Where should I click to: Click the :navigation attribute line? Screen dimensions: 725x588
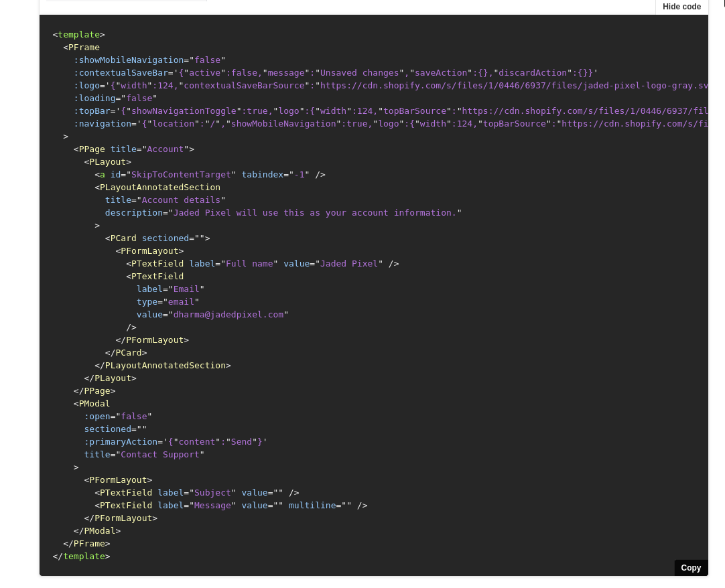pos(391,123)
